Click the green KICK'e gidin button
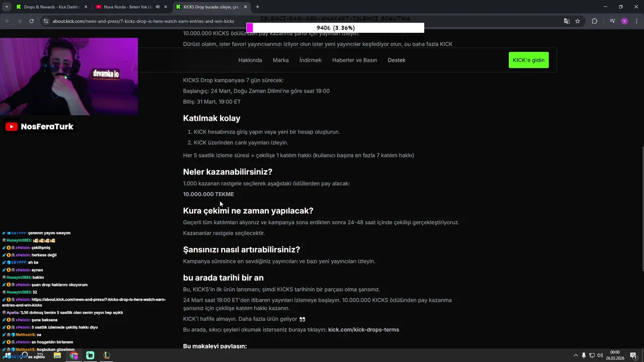 coord(529,60)
